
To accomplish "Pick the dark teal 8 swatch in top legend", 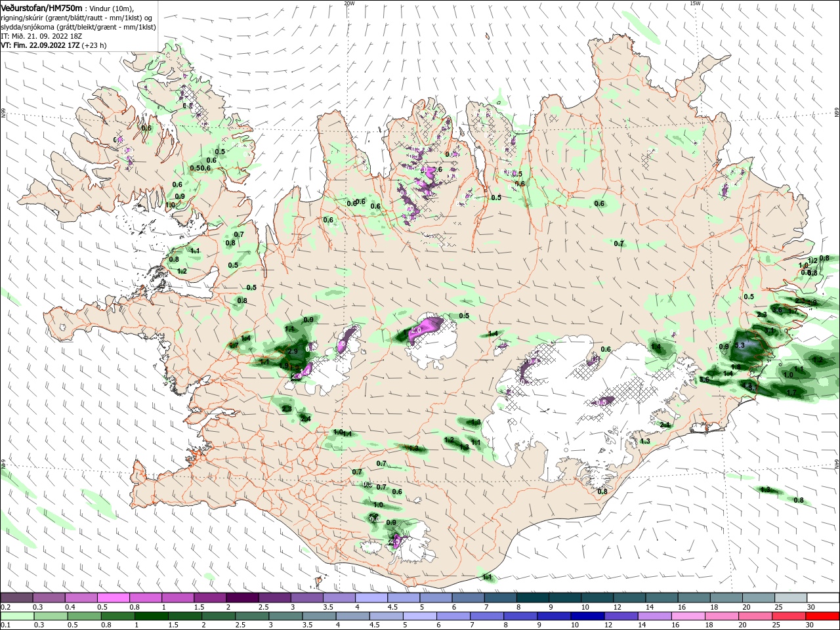I will click(x=532, y=598).
